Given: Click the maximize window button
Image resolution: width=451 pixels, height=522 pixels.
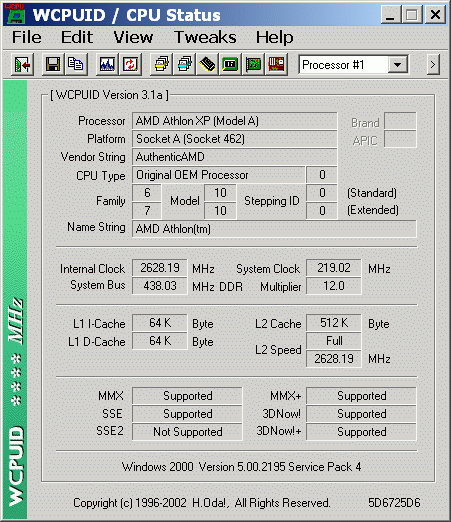Looking at the screenshot, I should pos(412,15).
